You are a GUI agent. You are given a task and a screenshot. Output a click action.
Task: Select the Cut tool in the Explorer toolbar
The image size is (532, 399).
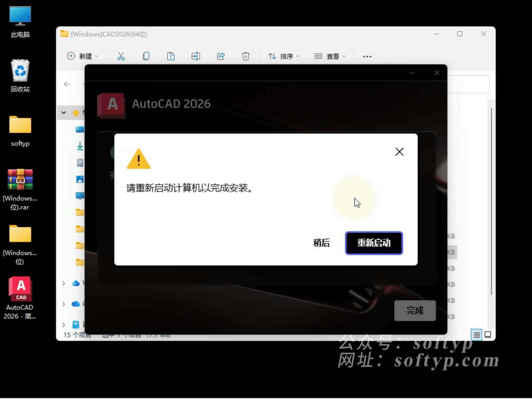(x=121, y=56)
